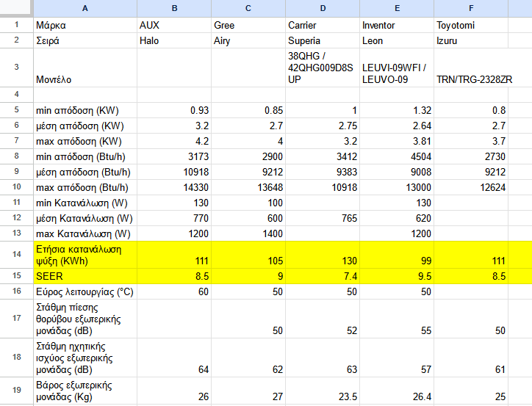
Task: Click the 'μέση απόδοση (Btu/h)' cell
Action: [85, 172]
